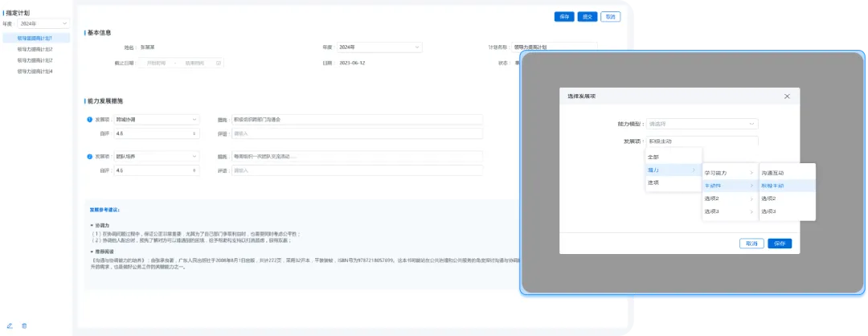
Task: Click the ellipsis icon in 能力模型 field
Action: [x=751, y=124]
